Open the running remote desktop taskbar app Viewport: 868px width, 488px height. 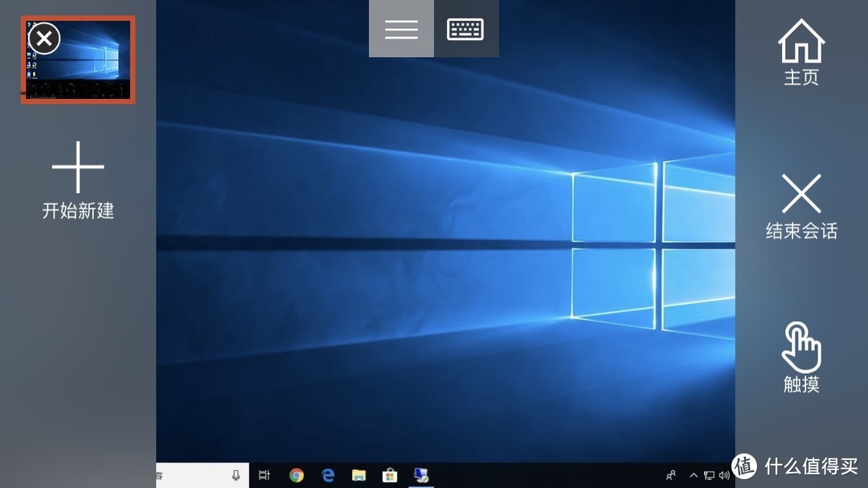[420, 475]
